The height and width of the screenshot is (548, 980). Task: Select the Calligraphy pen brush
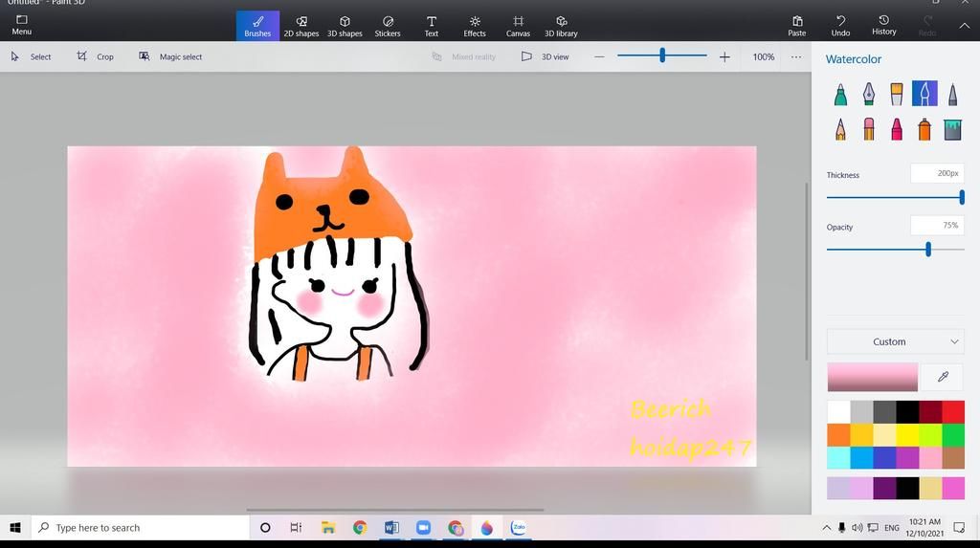pyautogui.click(x=868, y=94)
